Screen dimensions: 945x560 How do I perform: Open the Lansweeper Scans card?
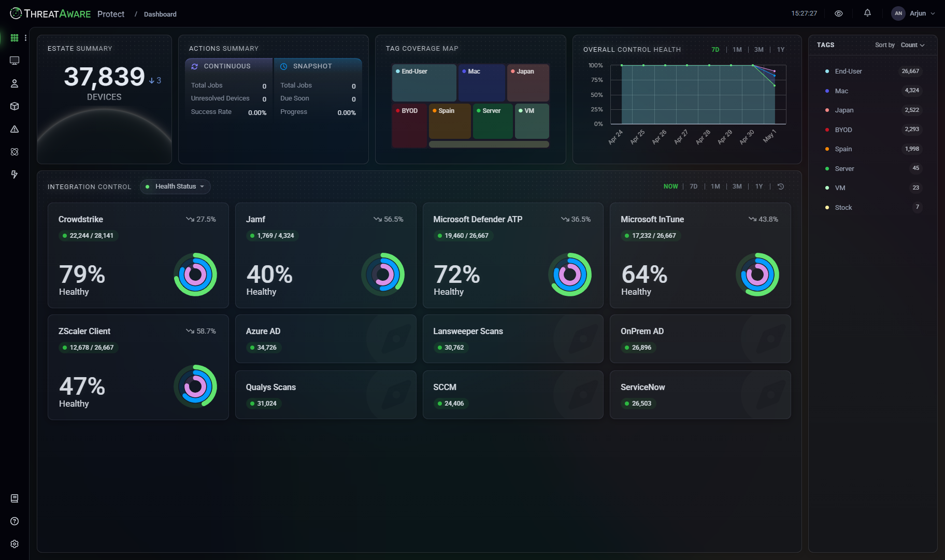point(513,339)
